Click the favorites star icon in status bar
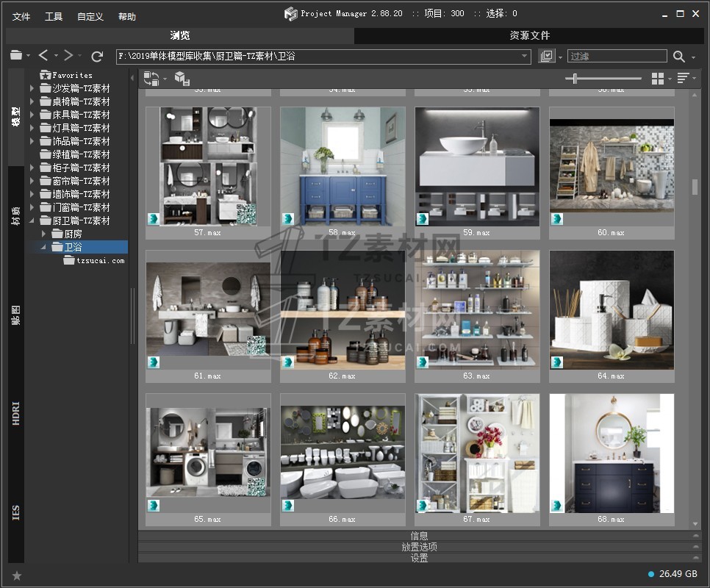 17,576
